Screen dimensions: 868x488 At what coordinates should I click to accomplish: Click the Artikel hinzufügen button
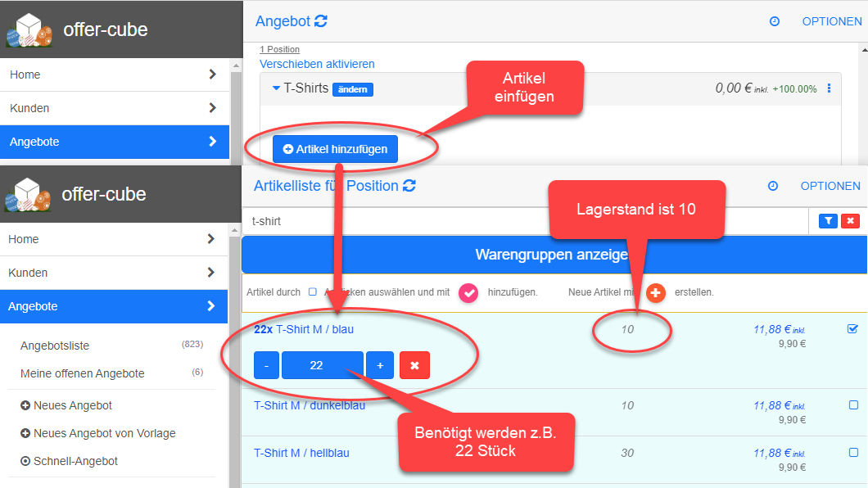coord(335,149)
